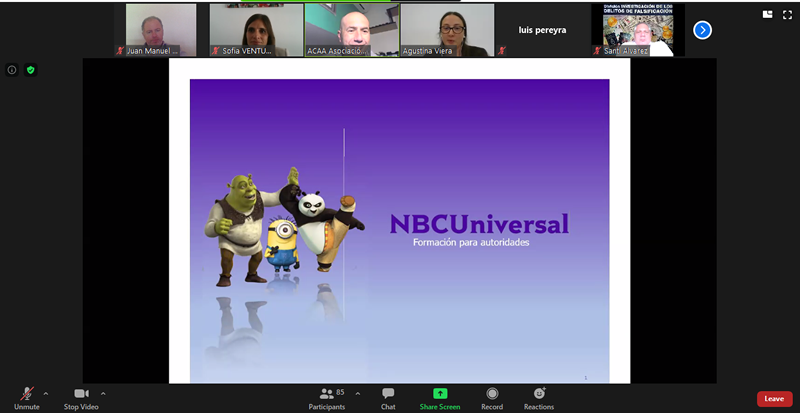
Task: Expand the arrow next to Participants
Action: (358, 394)
